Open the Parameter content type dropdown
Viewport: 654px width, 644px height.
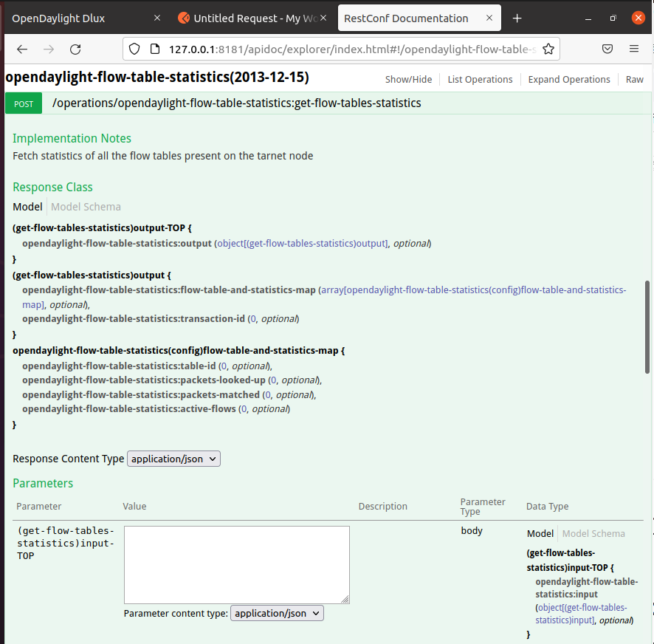click(x=277, y=613)
